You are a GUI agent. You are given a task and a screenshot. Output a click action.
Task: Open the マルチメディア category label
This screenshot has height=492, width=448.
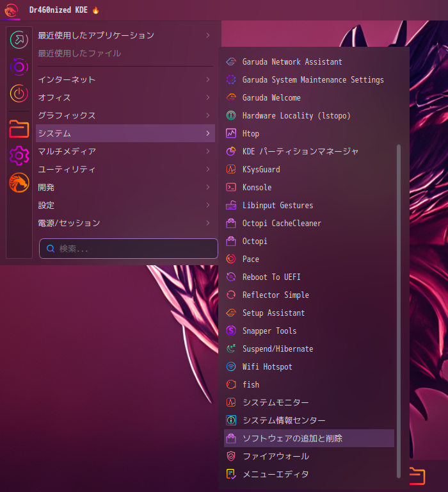(x=67, y=151)
